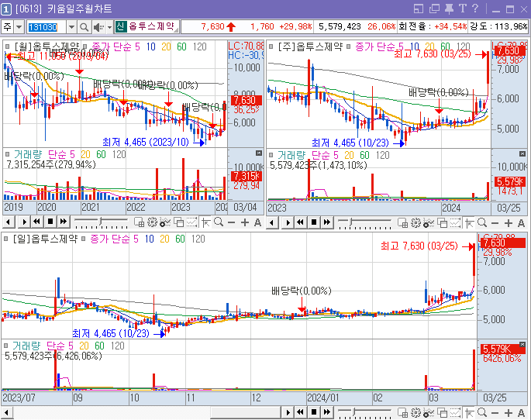Click overlay windows icon on weekly chart toolbar
531x420 pixels.
tap(442, 222)
